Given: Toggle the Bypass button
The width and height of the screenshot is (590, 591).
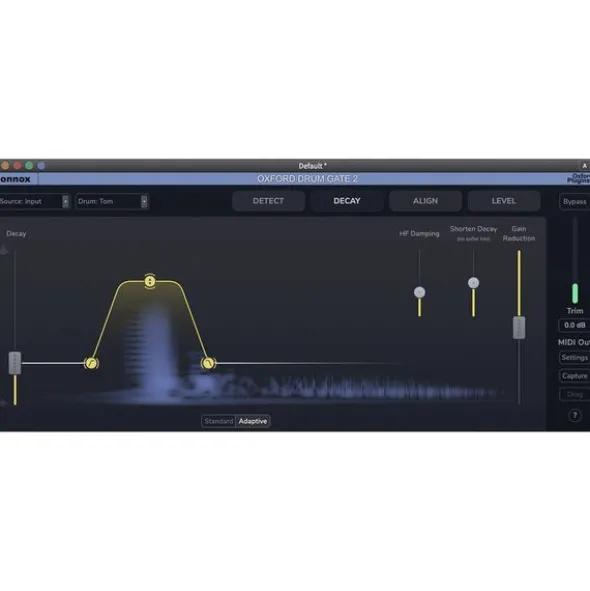Looking at the screenshot, I should (575, 202).
